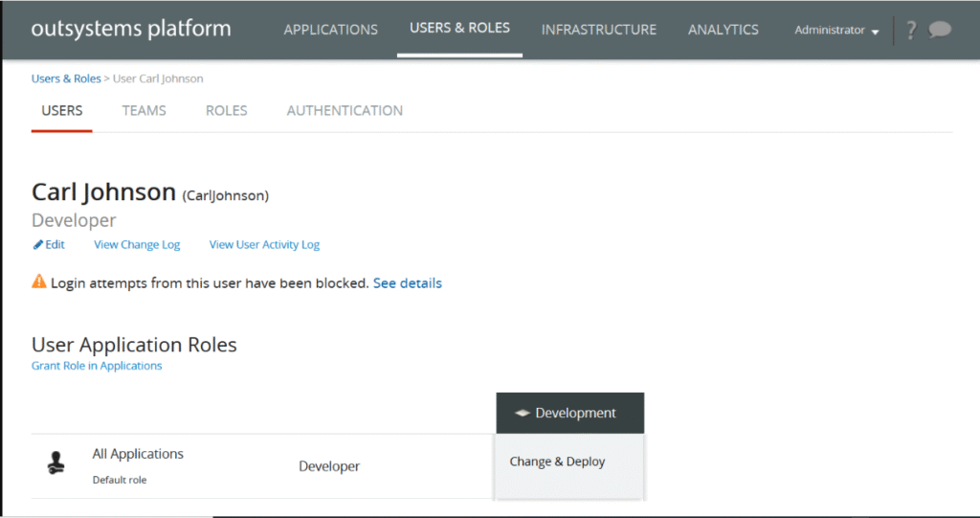This screenshot has height=518, width=980.
Task: Switch to the Teams tab
Action: (144, 111)
